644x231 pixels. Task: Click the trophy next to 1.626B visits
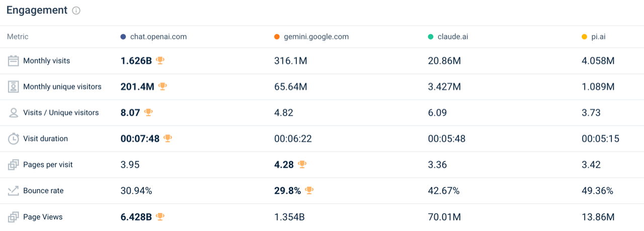(x=160, y=60)
